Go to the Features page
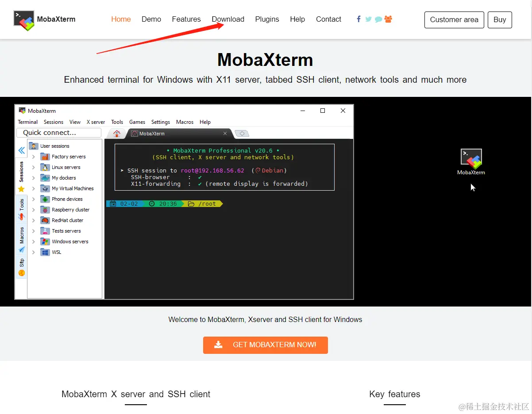The image size is (532, 414). click(x=186, y=19)
